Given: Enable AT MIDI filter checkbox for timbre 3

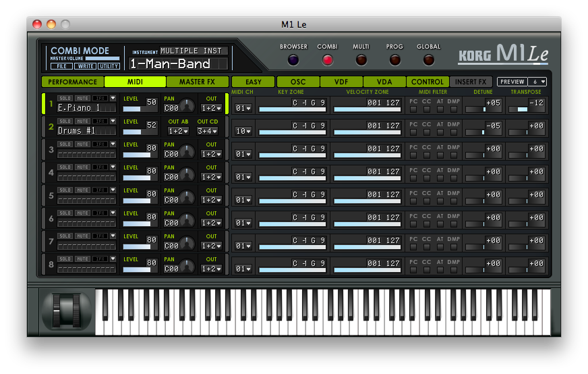Looking at the screenshot, I should pyautogui.click(x=440, y=155).
